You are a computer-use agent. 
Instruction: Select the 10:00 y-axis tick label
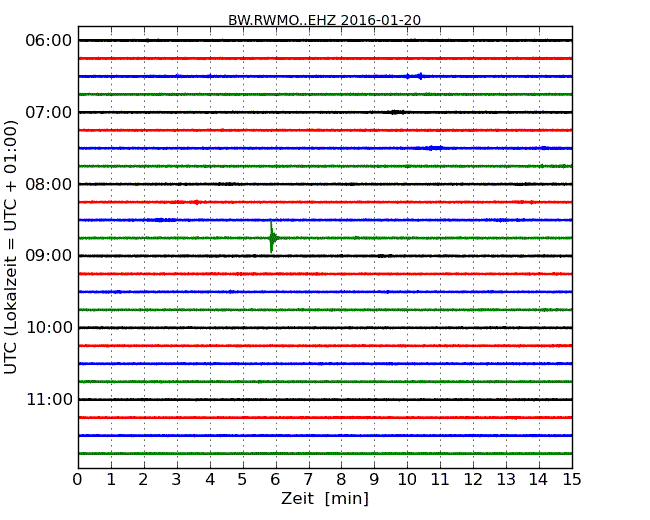pyautogui.click(x=49, y=328)
